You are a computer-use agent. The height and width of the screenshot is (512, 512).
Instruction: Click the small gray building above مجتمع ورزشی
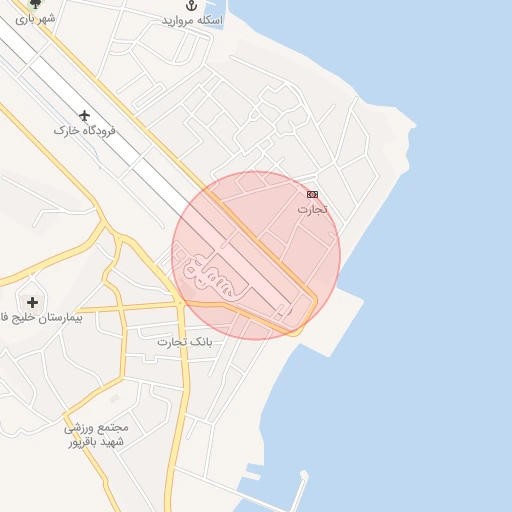pos(114,398)
